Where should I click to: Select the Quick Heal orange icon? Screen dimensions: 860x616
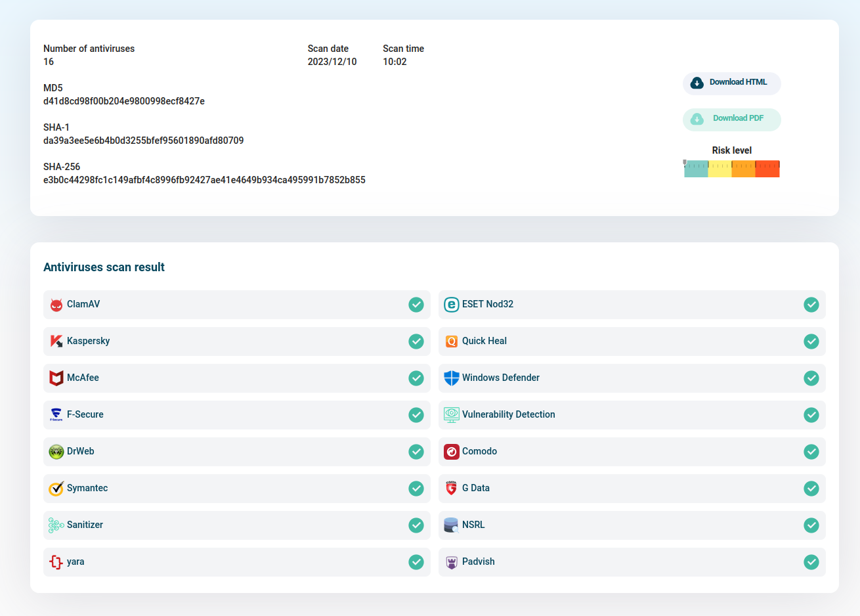pos(452,341)
